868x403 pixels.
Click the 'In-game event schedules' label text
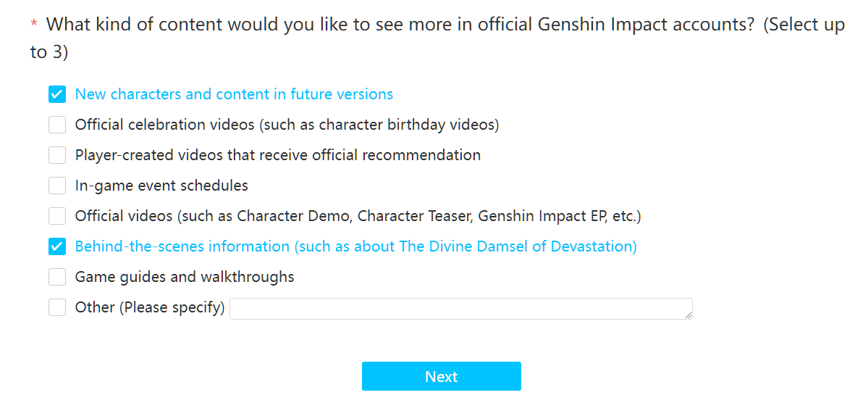(x=161, y=186)
